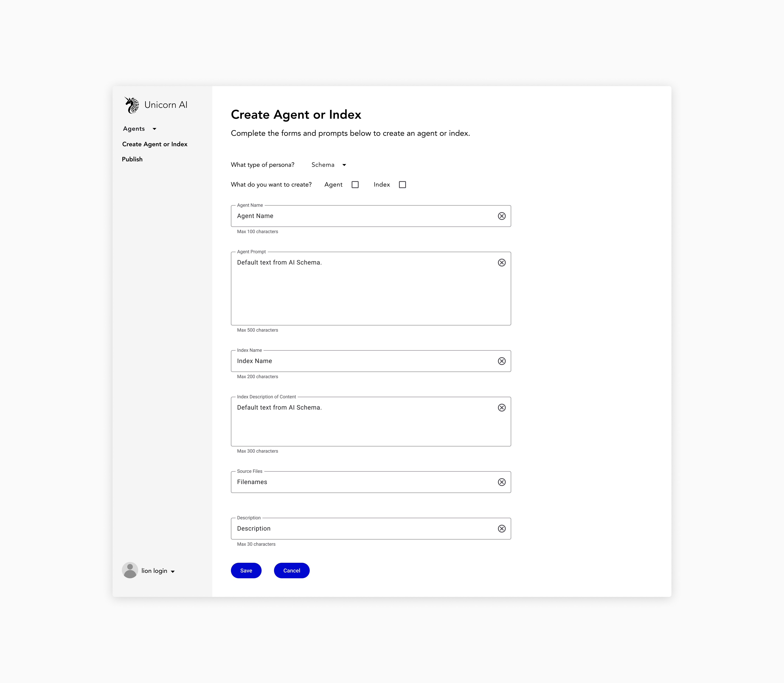Expand the Agents menu arrow

coord(154,129)
